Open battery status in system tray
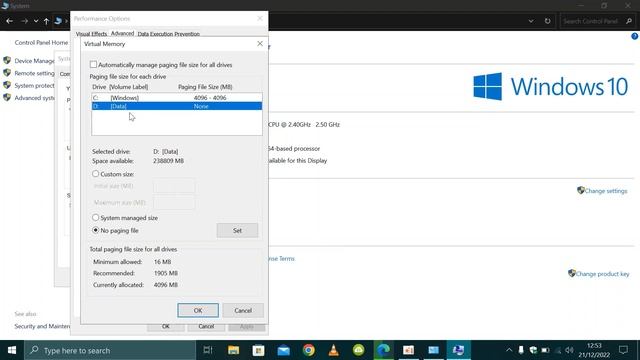The image size is (640, 360). pos(545,350)
